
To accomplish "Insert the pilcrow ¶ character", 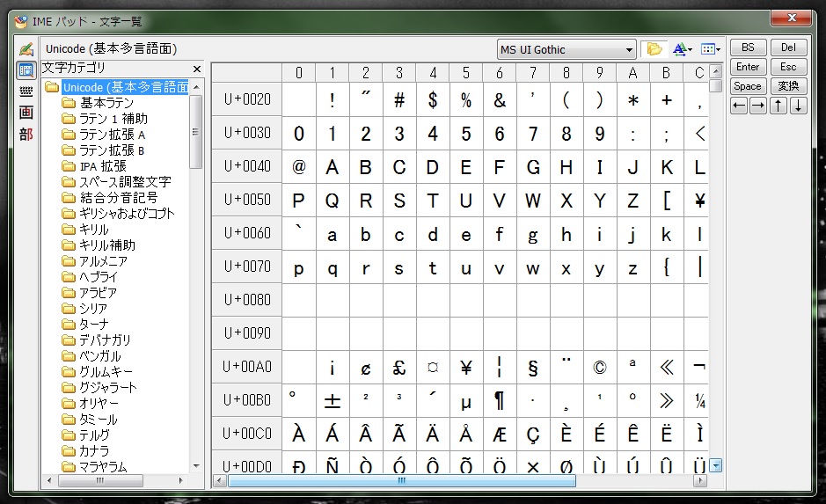I will click(500, 400).
